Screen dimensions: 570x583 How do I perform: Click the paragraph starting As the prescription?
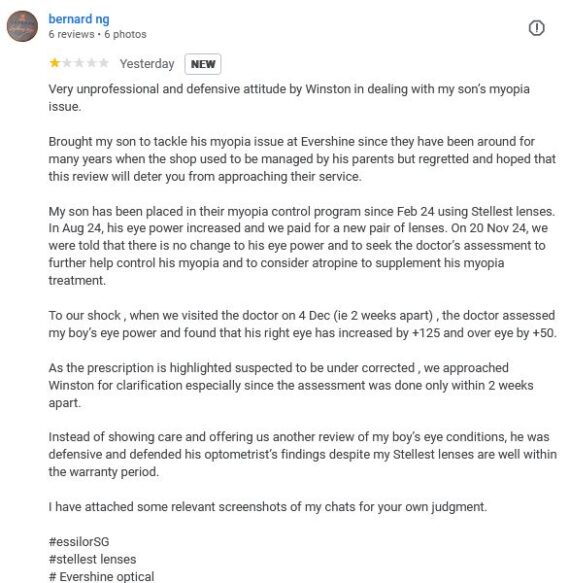point(291,385)
